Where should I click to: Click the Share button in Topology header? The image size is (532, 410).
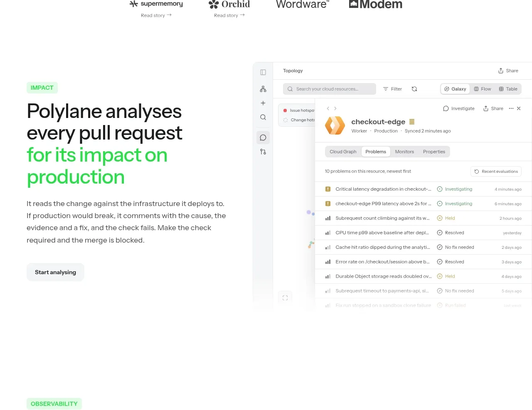point(508,71)
